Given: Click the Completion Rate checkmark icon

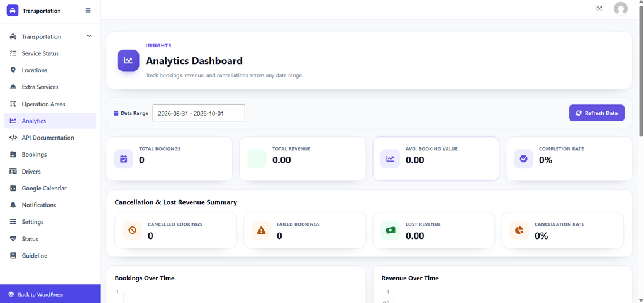Looking at the screenshot, I should pos(524,159).
